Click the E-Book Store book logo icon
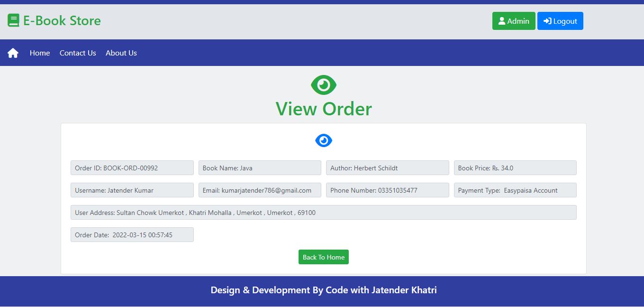Viewport: 644px width, 307px height. pyautogui.click(x=12, y=20)
